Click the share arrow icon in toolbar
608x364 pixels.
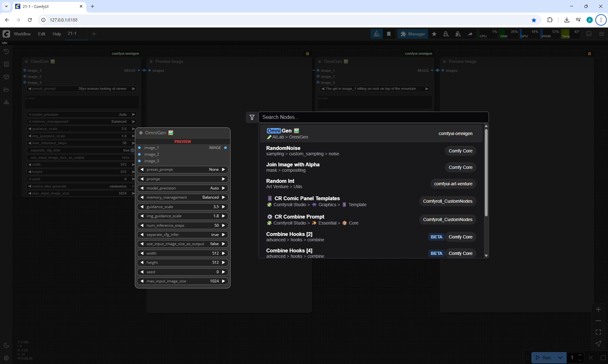[470, 34]
